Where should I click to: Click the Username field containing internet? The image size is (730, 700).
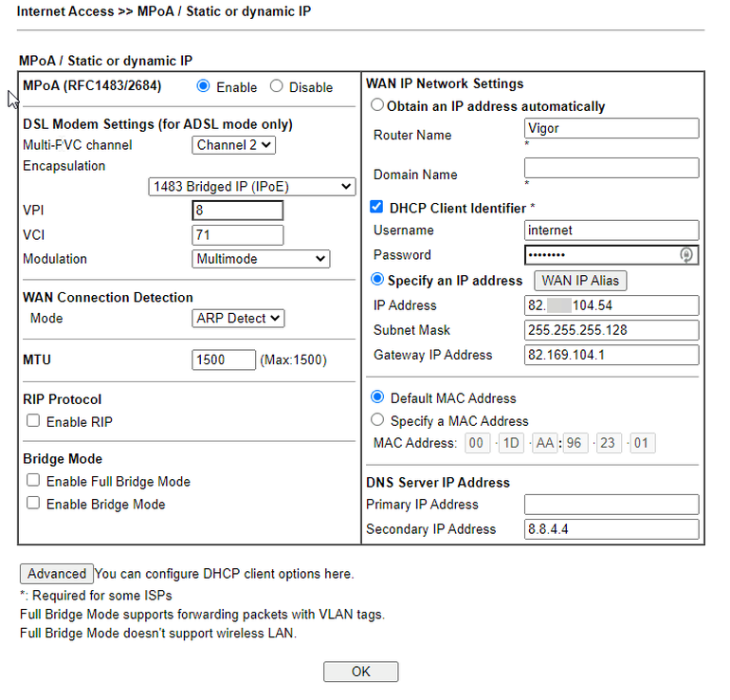pyautogui.click(x=611, y=230)
